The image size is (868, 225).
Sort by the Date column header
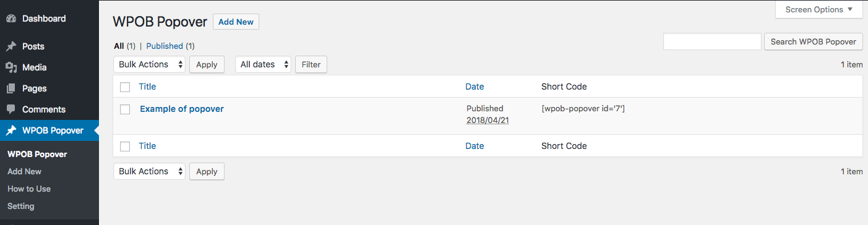pyautogui.click(x=475, y=87)
